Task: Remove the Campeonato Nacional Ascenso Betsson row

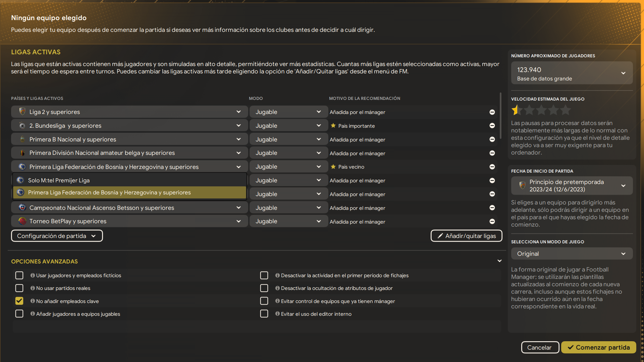Action: tap(492, 208)
